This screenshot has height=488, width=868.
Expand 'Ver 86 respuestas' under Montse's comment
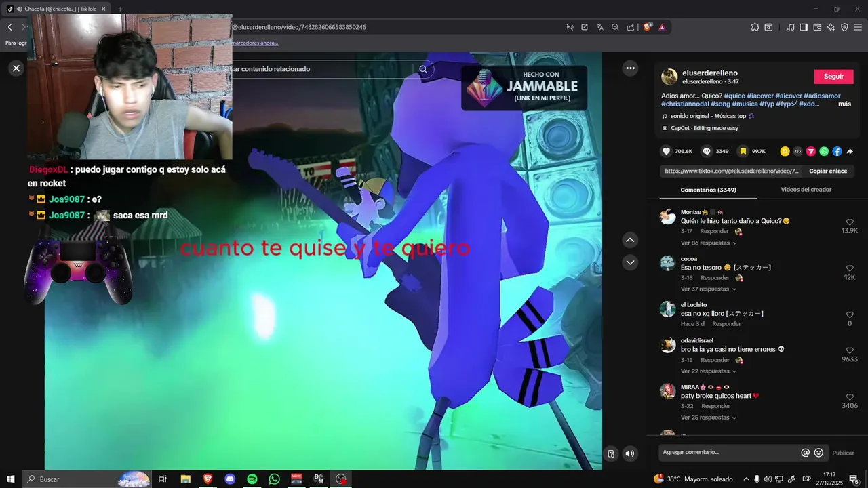(x=709, y=243)
